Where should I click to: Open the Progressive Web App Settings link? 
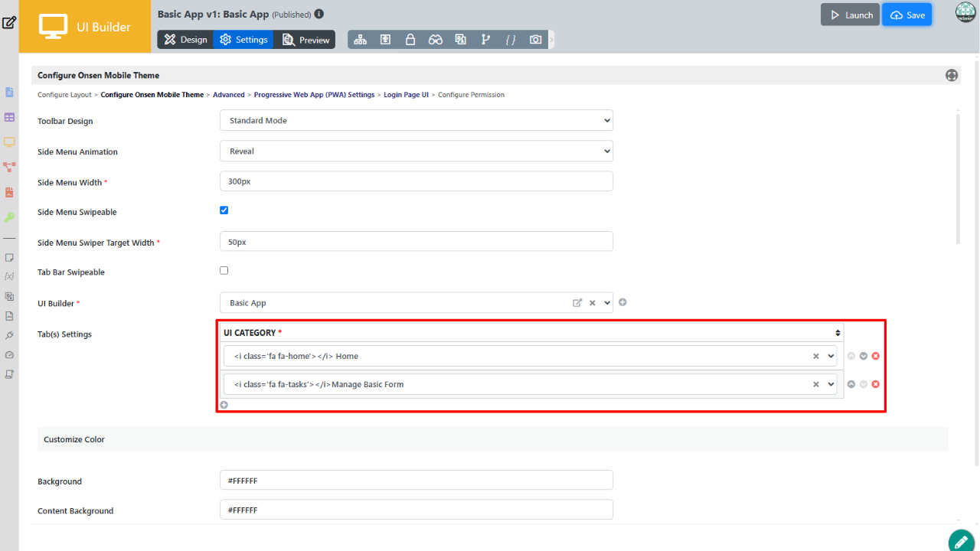[314, 95]
